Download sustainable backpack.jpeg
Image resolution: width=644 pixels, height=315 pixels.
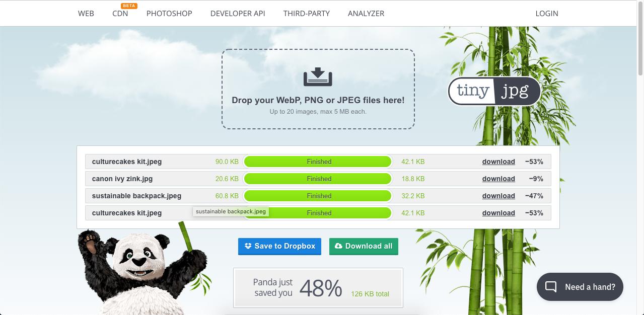(498, 196)
